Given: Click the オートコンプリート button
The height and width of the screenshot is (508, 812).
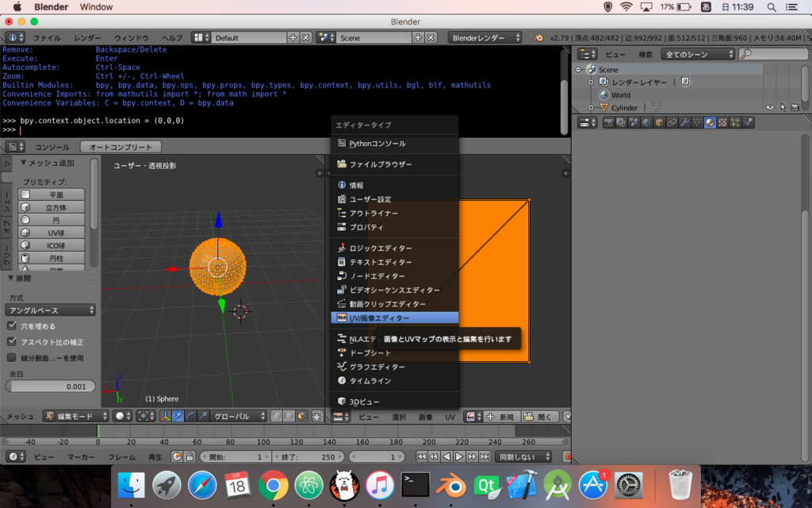Looking at the screenshot, I should (121, 147).
